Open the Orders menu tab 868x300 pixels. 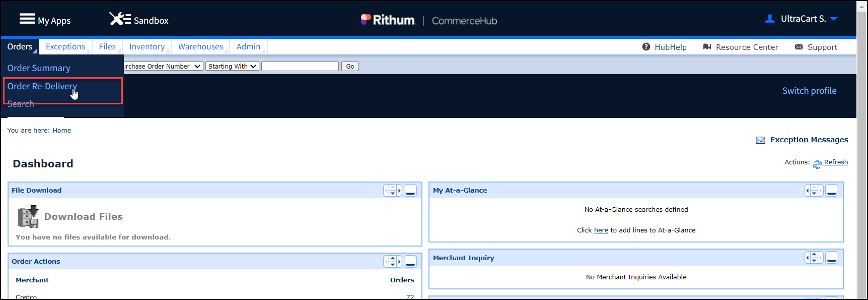20,46
